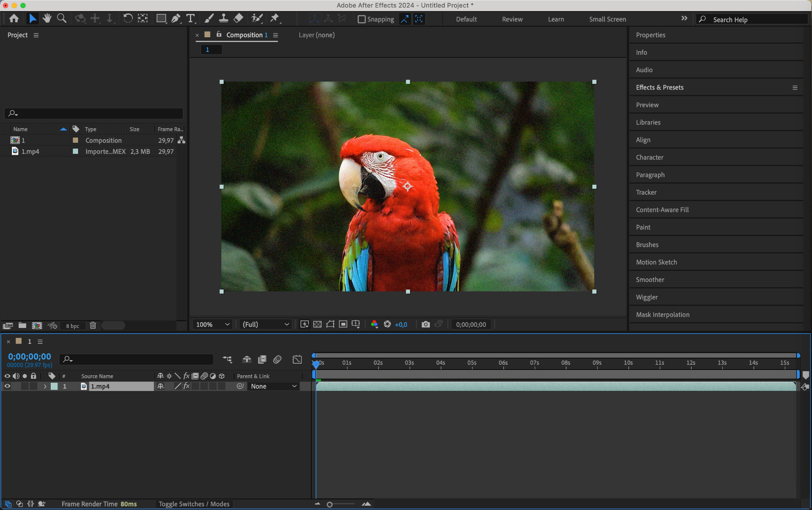Select the Hand tool
Viewport: 812px width, 510px height.
47,18
